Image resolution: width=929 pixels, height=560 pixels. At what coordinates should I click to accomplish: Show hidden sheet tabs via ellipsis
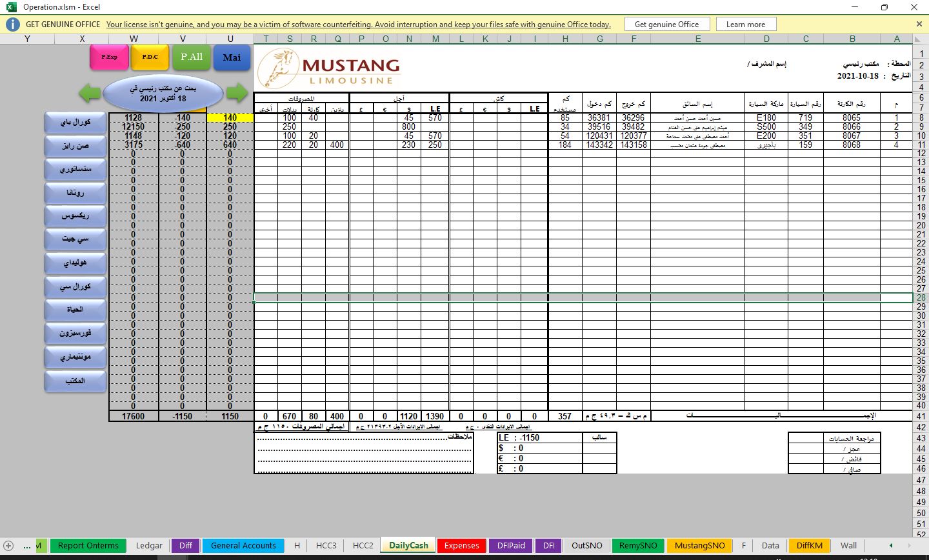tap(26, 546)
